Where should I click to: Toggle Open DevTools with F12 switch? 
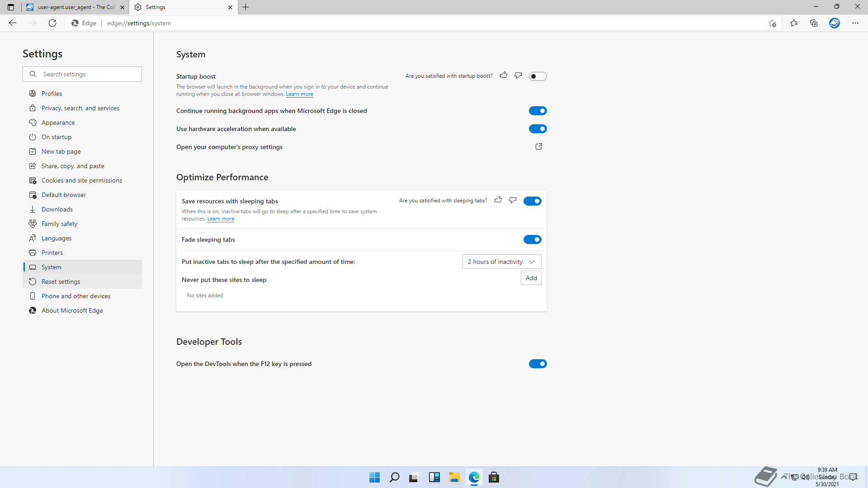pyautogui.click(x=538, y=364)
